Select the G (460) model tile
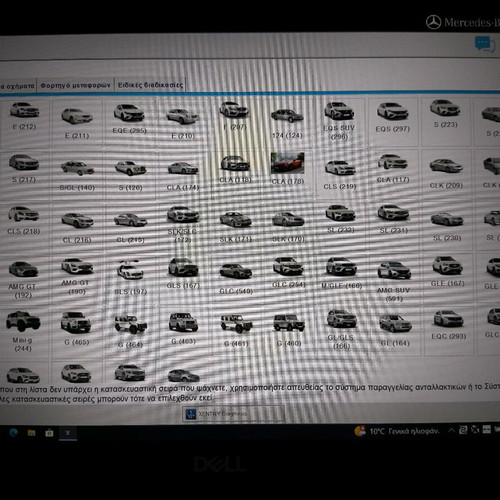The width and height of the screenshot is (500, 500). (289, 331)
